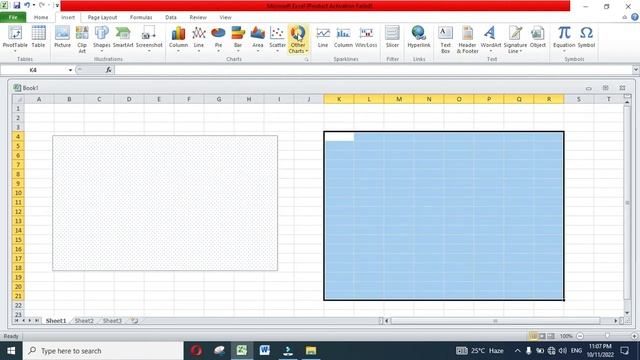Switch to the Data tab

click(x=171, y=18)
